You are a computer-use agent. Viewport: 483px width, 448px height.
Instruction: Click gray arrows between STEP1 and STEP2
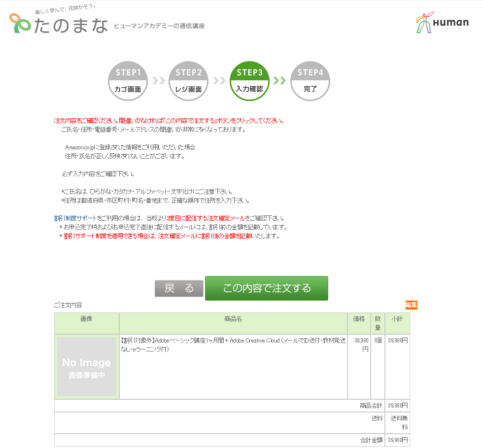(158, 81)
